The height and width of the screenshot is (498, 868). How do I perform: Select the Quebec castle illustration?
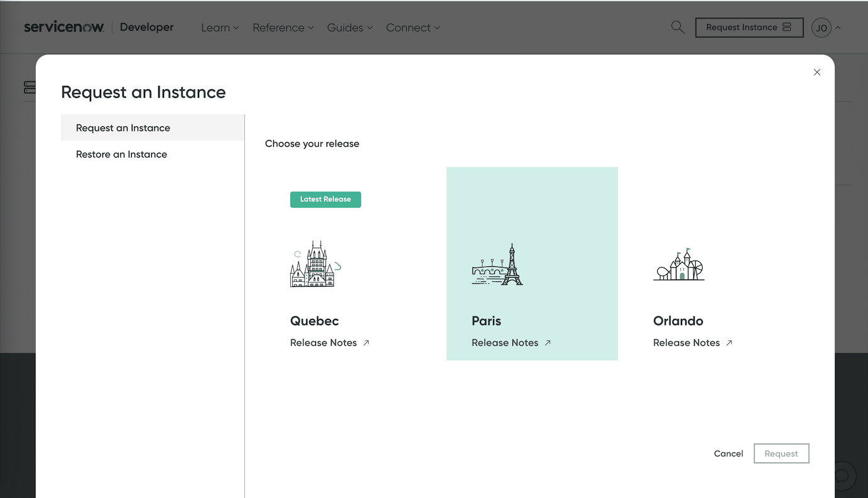pyautogui.click(x=315, y=264)
